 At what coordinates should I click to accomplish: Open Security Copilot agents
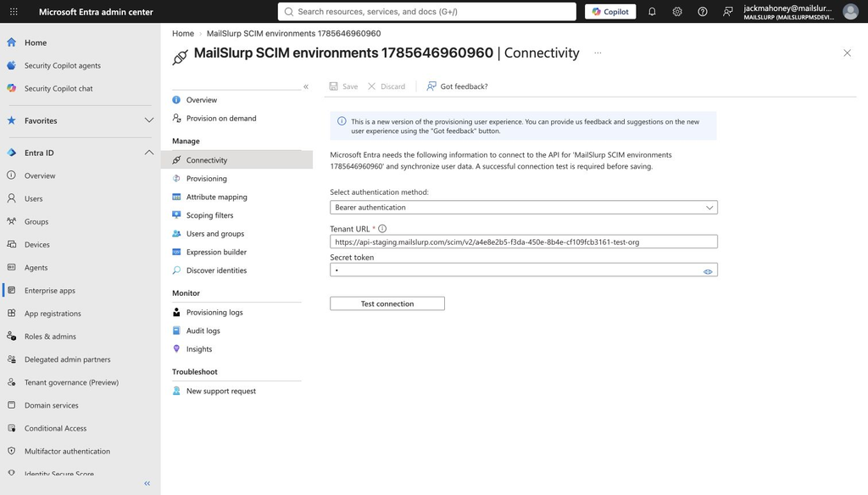tap(63, 65)
